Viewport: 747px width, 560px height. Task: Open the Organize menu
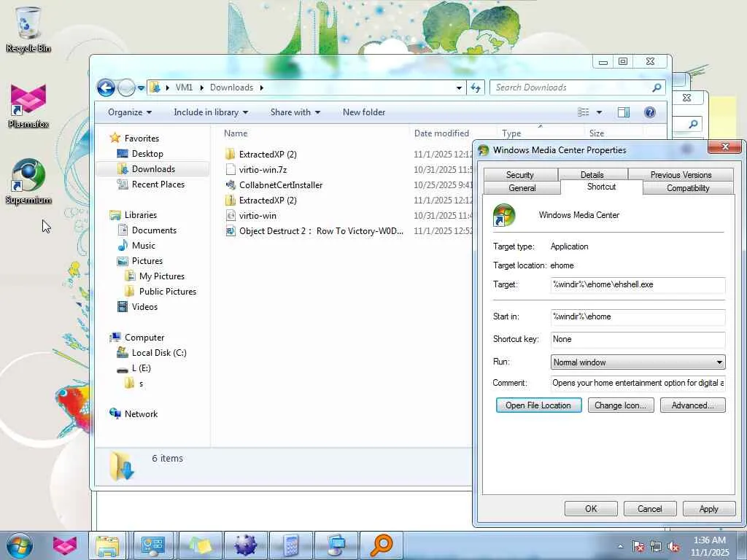[x=130, y=112]
